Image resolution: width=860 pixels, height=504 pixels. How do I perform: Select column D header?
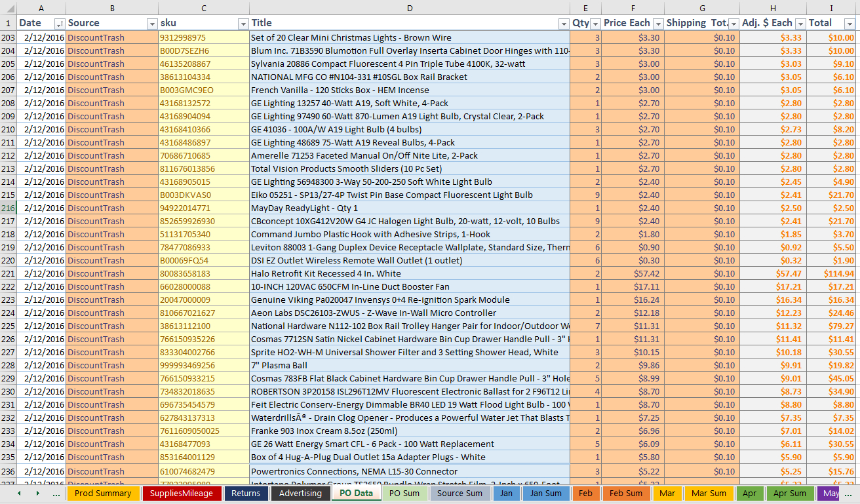click(x=410, y=8)
